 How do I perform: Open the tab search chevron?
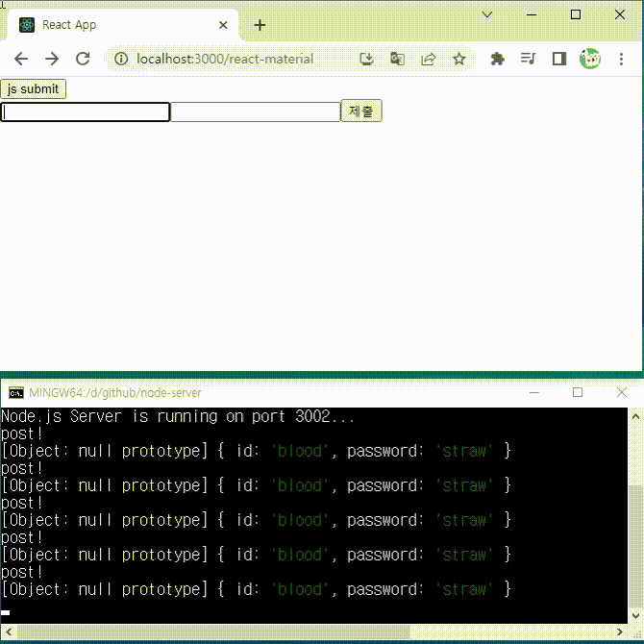point(487,14)
